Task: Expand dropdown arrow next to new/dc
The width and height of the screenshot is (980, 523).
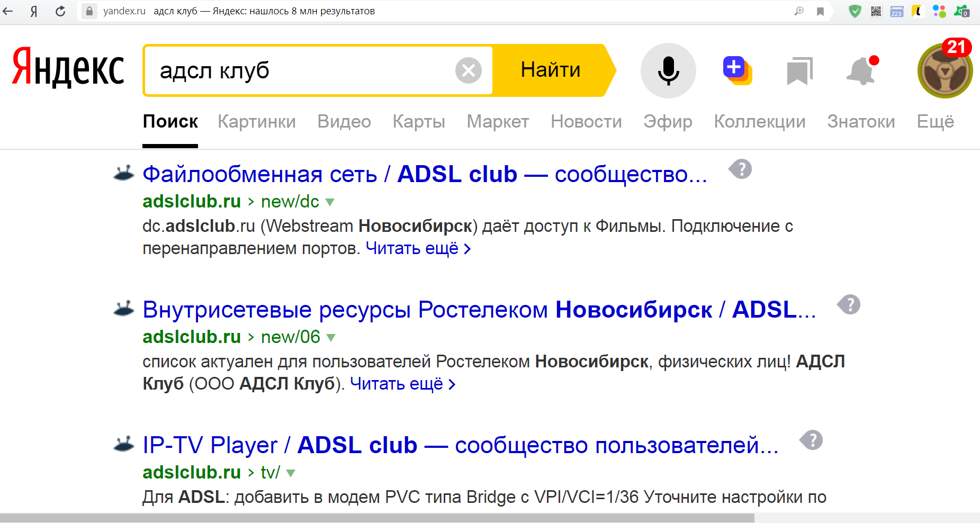Action: pos(330,202)
